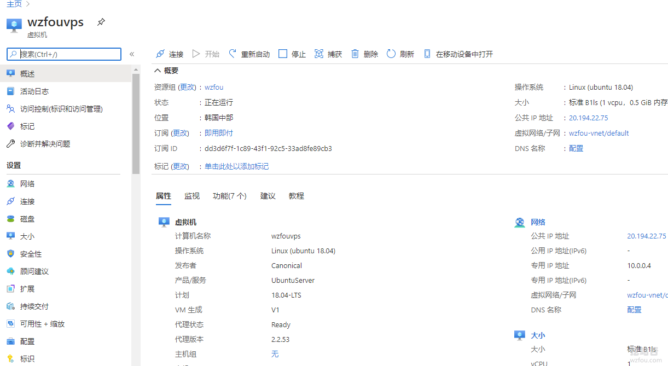
Task: Open 大小 heading link in properties
Action: coord(538,335)
